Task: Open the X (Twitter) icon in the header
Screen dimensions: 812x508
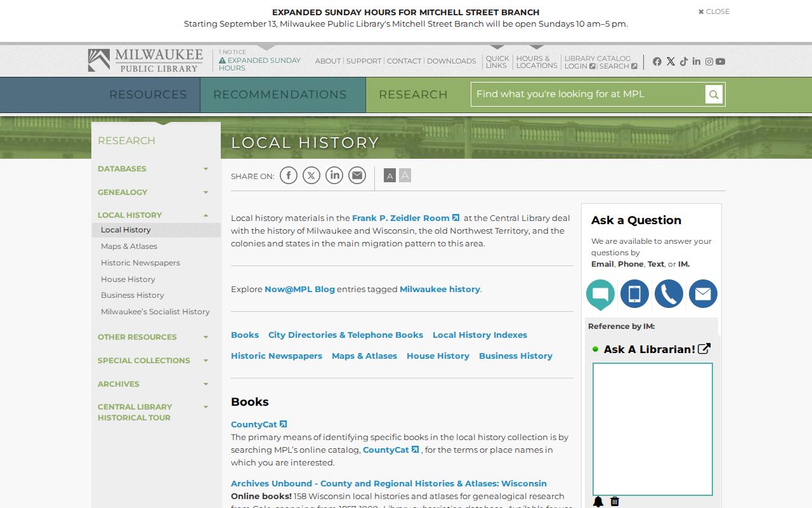Action: [671, 62]
